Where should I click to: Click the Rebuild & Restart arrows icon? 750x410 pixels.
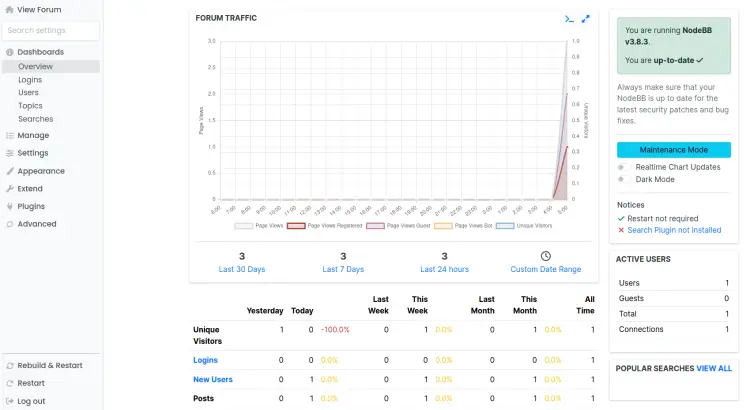pyautogui.click(x=10, y=365)
